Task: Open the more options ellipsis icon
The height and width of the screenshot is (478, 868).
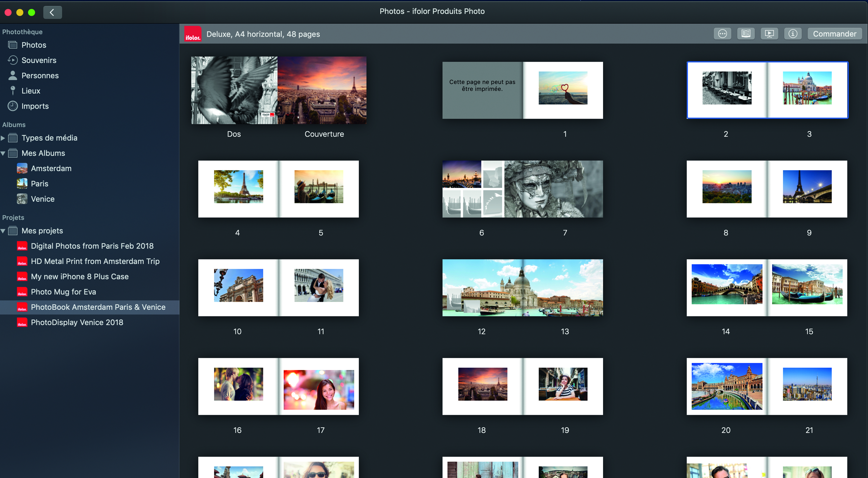Action: pyautogui.click(x=722, y=34)
